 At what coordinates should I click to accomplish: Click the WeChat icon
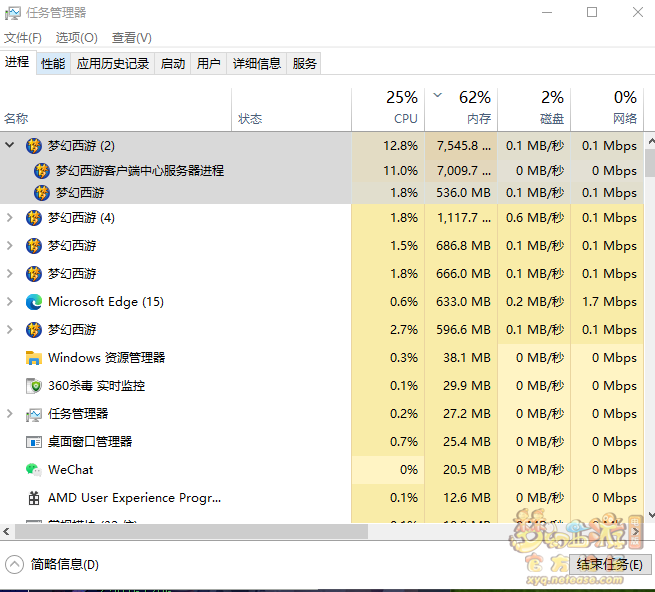[34, 470]
